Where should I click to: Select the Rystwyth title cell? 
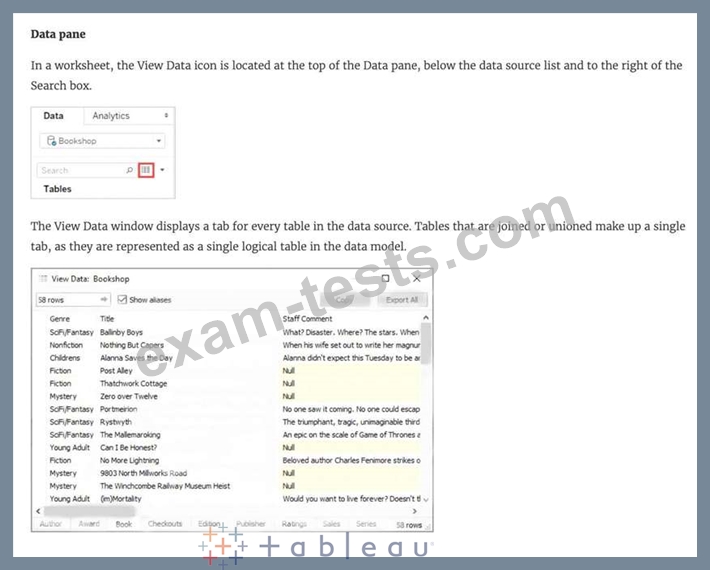point(116,422)
